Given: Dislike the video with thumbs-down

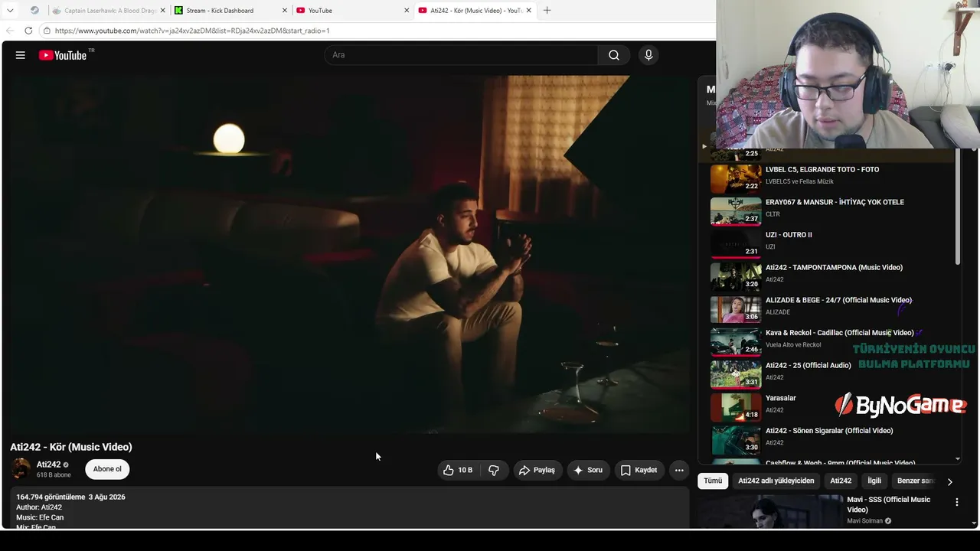Looking at the screenshot, I should 494,470.
